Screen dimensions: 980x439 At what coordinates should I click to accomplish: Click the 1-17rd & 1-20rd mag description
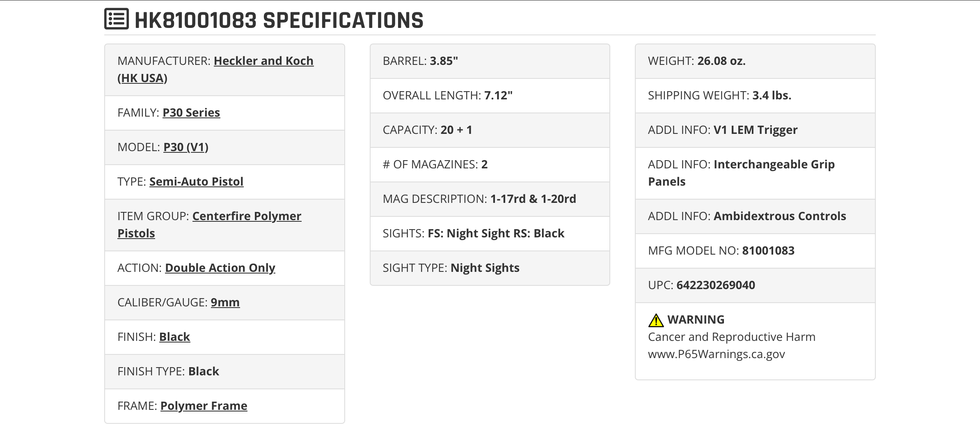pos(533,199)
